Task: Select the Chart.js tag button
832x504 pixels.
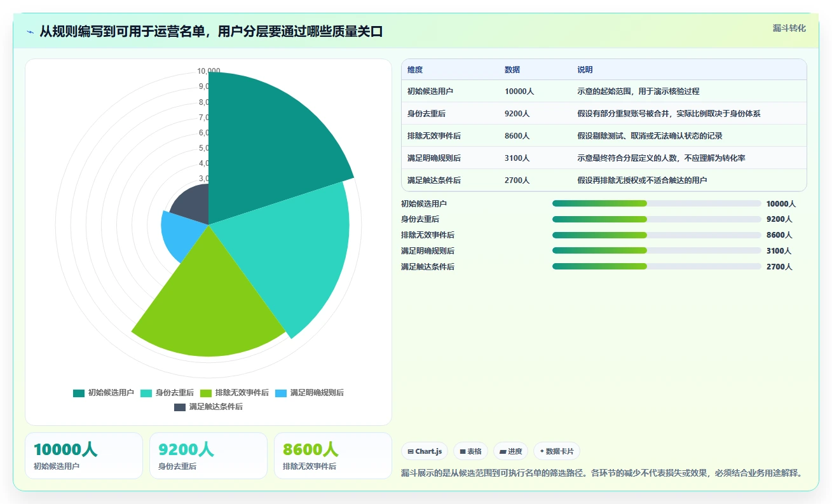Action: click(x=425, y=451)
